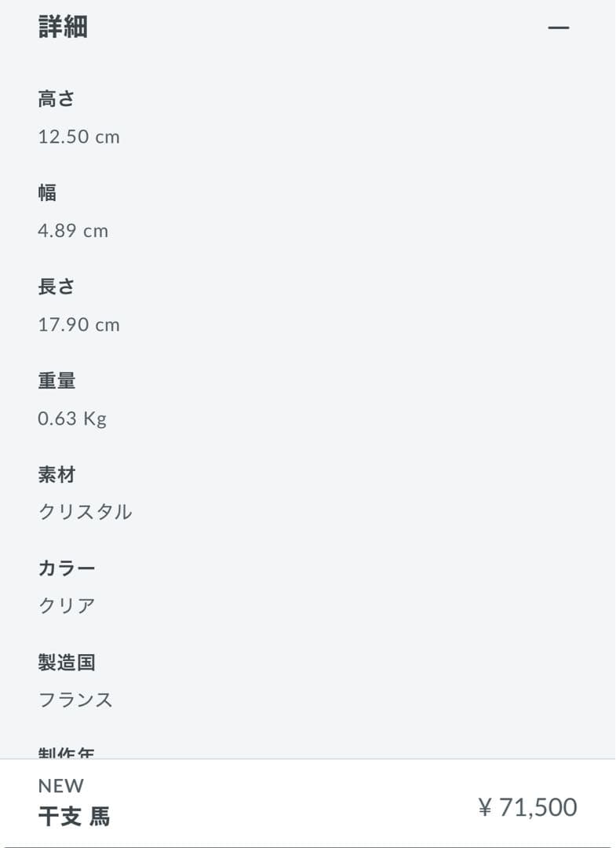Collapse the 詳細 section with minus icon
This screenshot has width=616, height=848.
coord(558,28)
